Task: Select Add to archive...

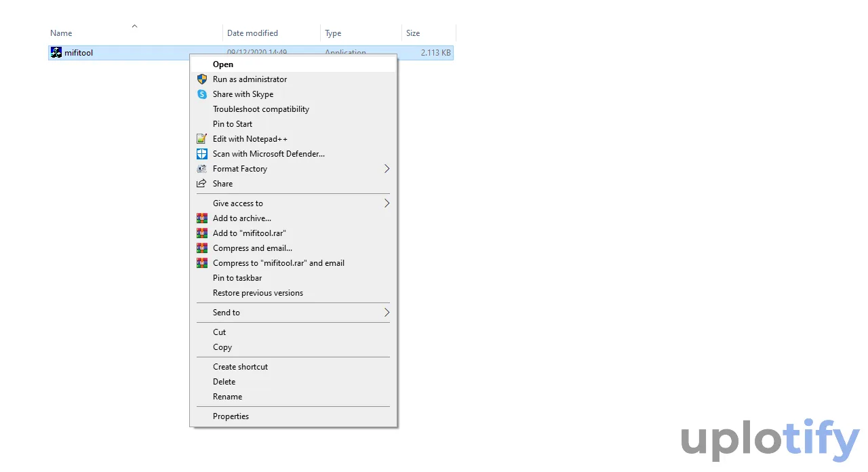Action: pyautogui.click(x=293, y=218)
